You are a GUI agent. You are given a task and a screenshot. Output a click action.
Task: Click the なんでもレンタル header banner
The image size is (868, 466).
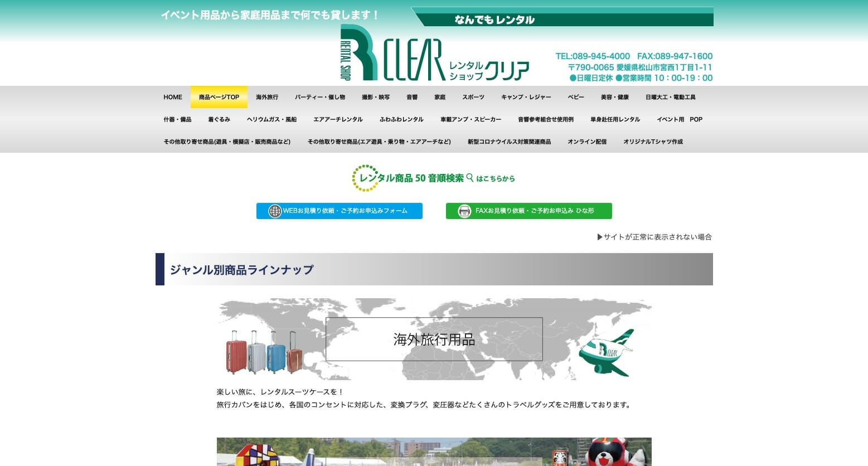[562, 17]
